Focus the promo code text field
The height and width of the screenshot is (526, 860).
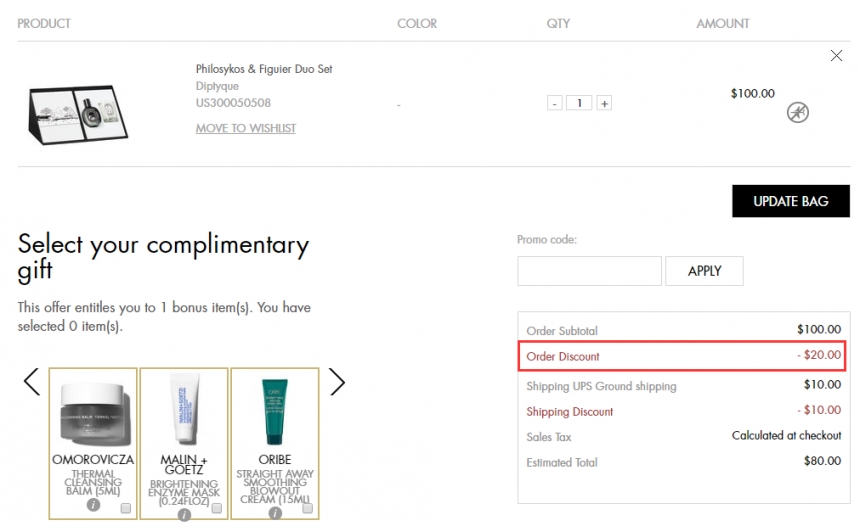pos(589,271)
